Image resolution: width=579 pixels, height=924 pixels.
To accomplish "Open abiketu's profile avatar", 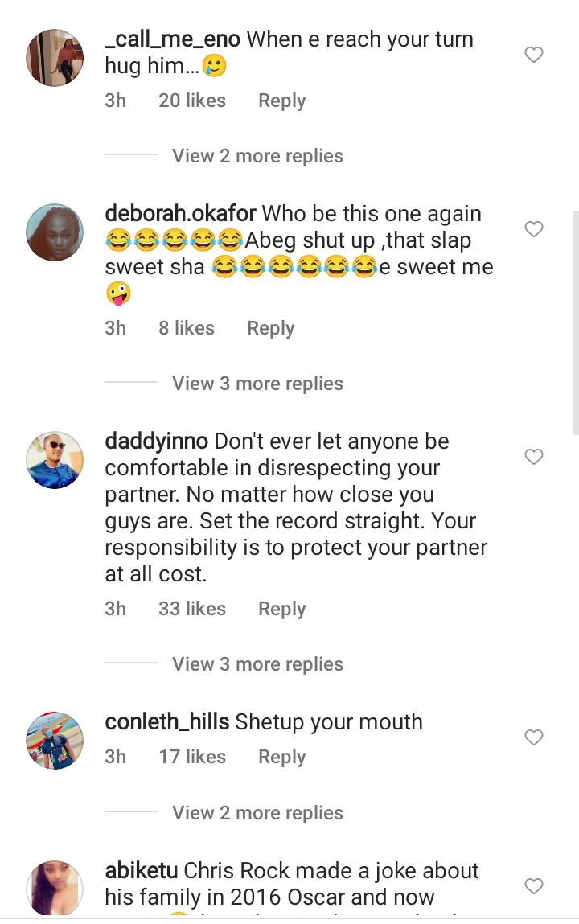I will pyautogui.click(x=55, y=889).
